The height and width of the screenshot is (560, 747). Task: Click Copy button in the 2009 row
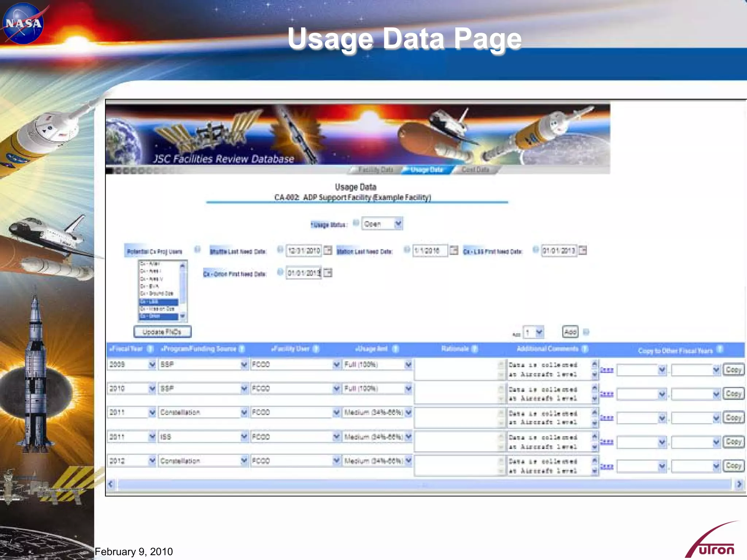click(x=733, y=370)
